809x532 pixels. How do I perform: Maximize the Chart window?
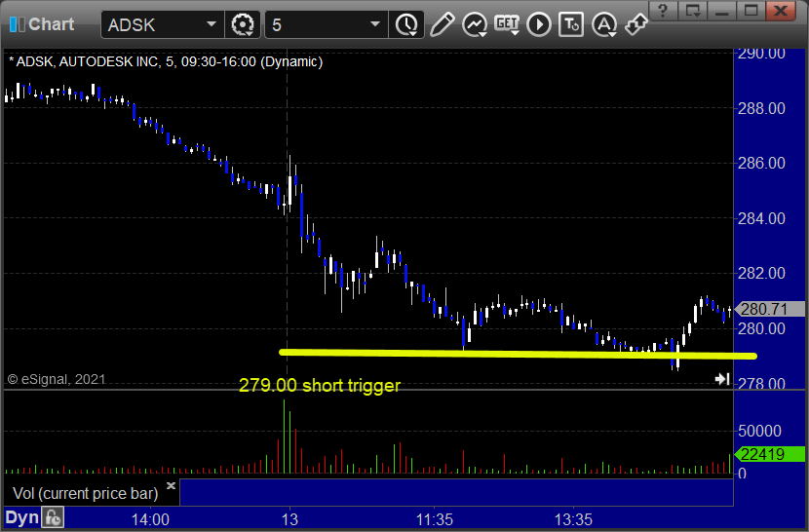pyautogui.click(x=751, y=11)
